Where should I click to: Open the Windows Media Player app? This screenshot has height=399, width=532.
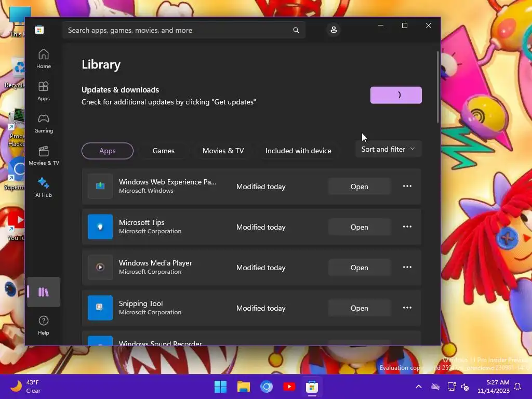[x=360, y=268]
